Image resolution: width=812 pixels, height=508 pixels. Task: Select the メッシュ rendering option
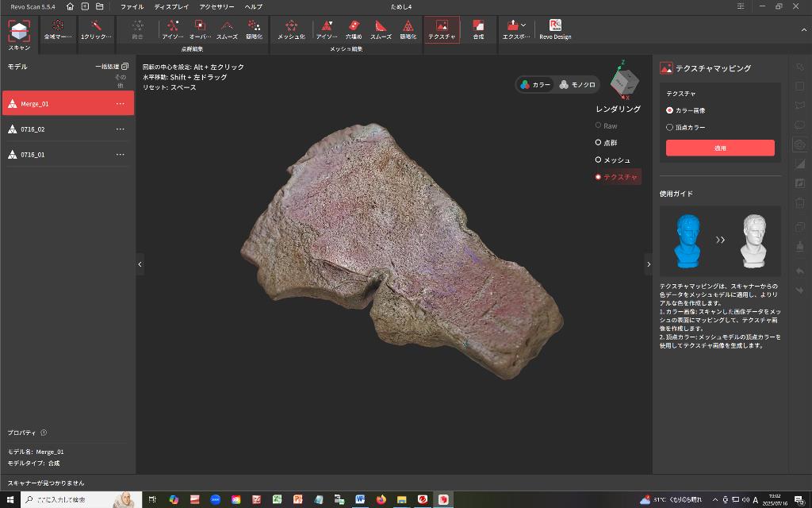613,160
